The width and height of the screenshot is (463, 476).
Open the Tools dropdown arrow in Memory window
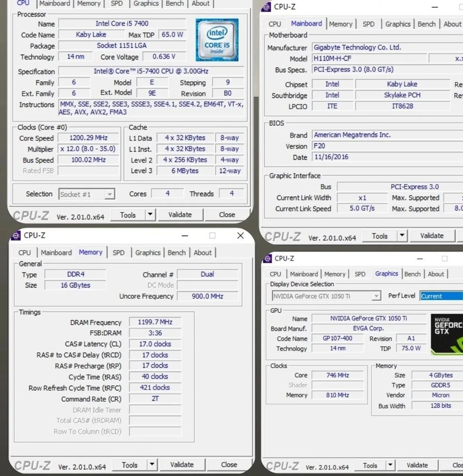click(152, 465)
